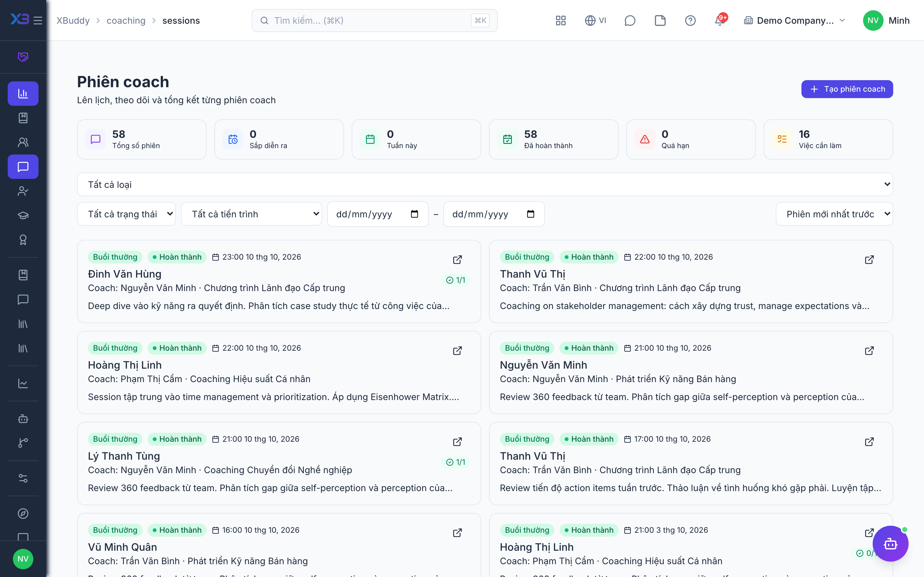This screenshot has width=924, height=577.
Task: Open the notifications bell icon
Action: click(720, 20)
